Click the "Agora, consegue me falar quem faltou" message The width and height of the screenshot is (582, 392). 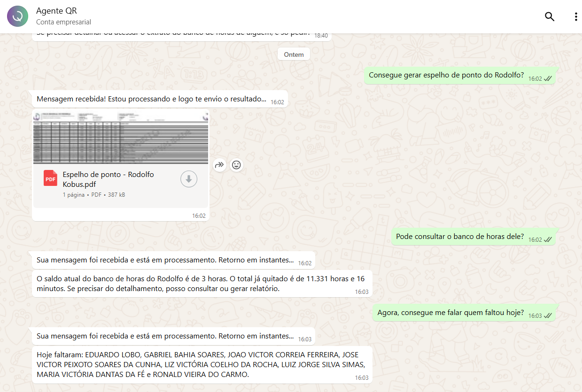tap(450, 313)
